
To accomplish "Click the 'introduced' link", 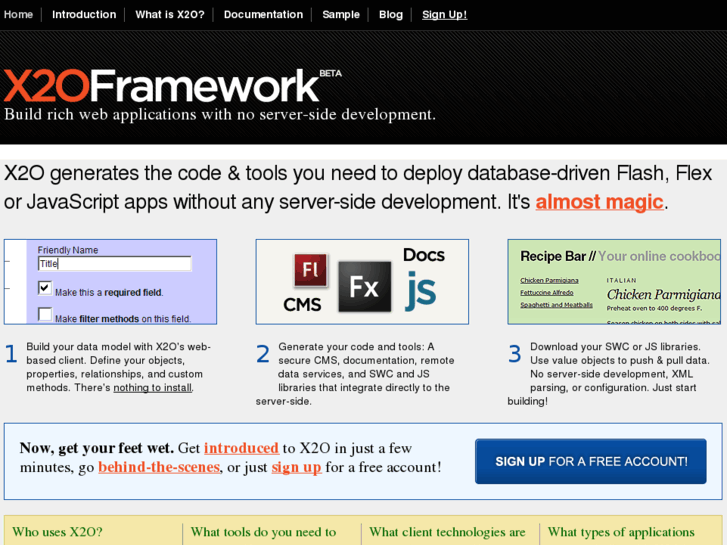I will tap(241, 448).
